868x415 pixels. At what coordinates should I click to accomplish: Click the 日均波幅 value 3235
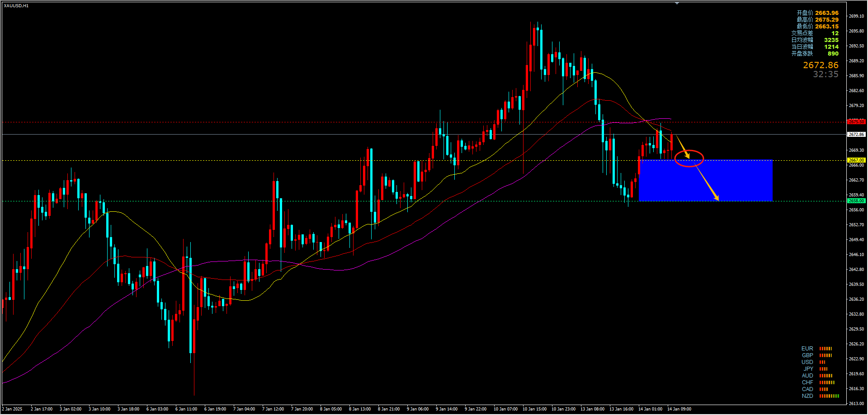(831, 40)
